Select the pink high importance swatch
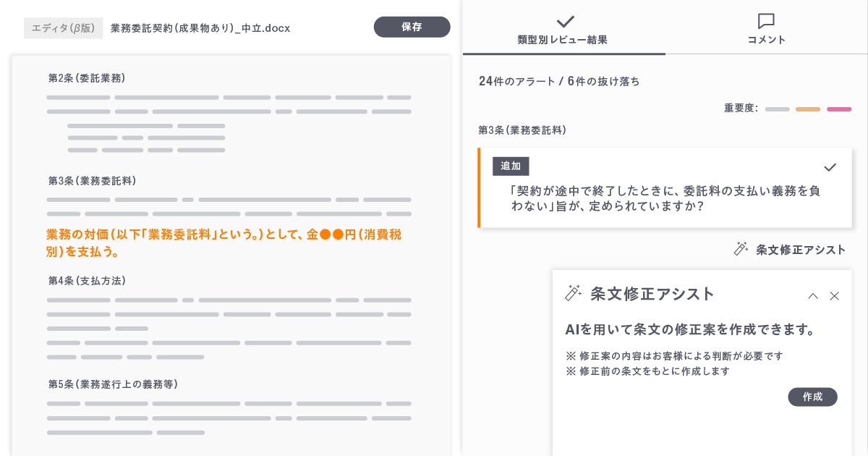The width and height of the screenshot is (868, 456). (839, 109)
